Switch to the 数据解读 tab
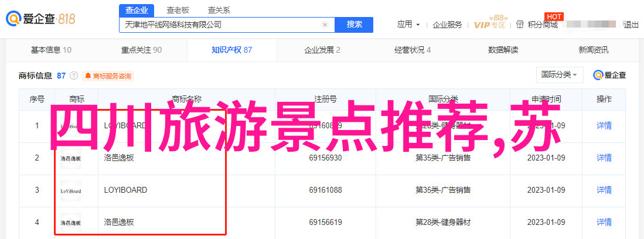 click(x=503, y=50)
